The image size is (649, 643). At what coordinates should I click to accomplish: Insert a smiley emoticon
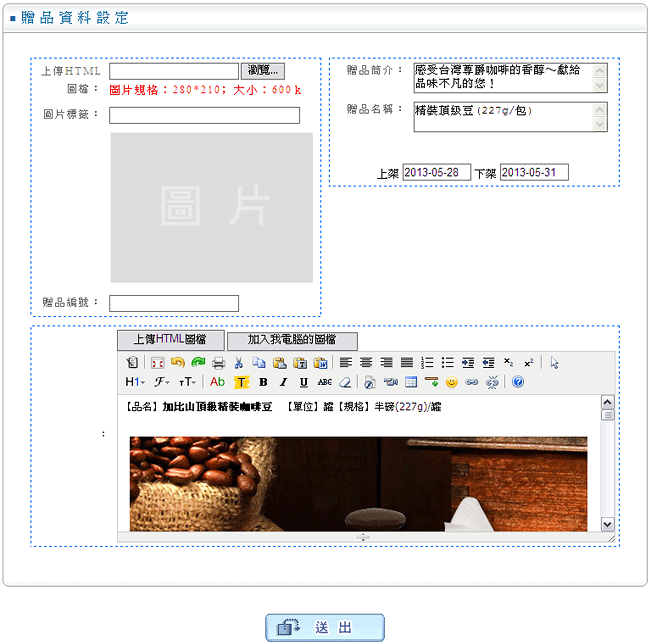452,382
